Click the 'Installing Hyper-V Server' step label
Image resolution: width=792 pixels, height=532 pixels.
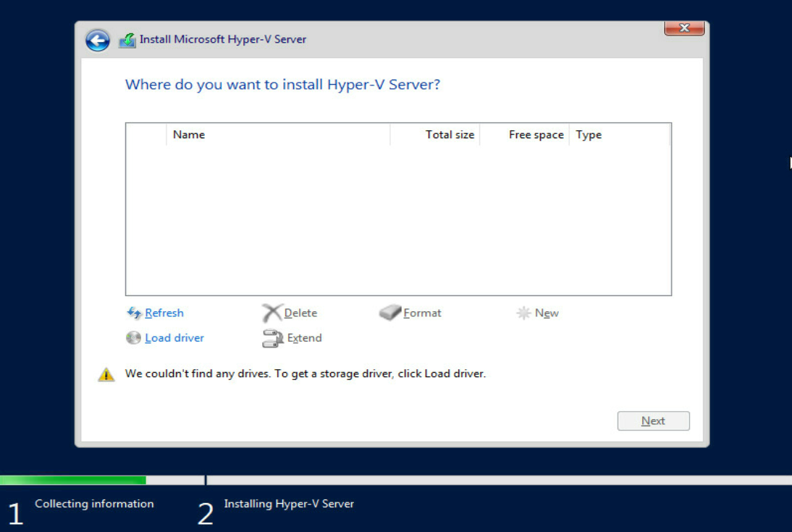(289, 504)
